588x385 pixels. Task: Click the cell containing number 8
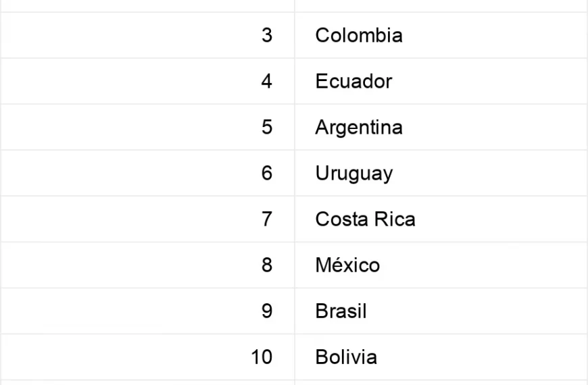(148, 265)
